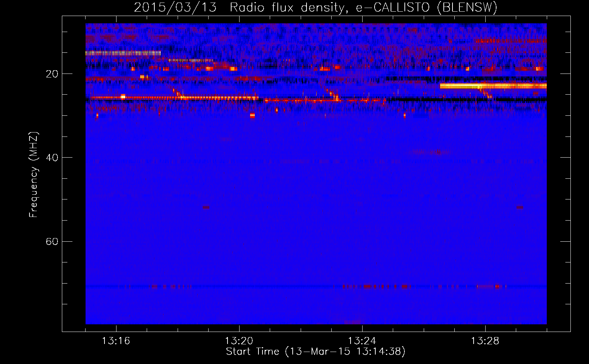Click the Frequency (MHZ) axis label
The image size is (589, 364).
click(x=33, y=175)
